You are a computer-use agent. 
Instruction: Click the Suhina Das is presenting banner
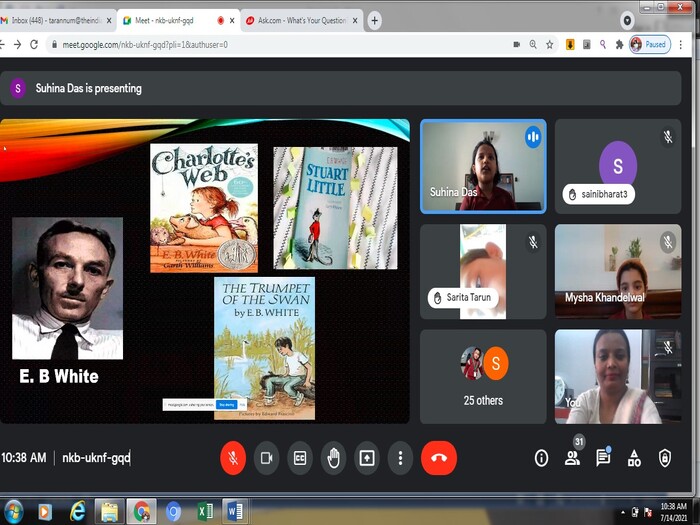pyautogui.click(x=341, y=88)
